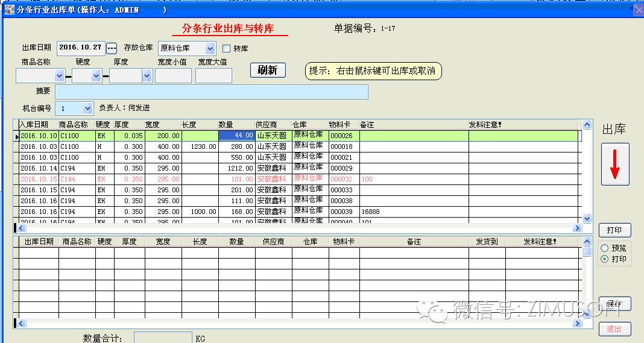644x343 pixels.
Task: Click the red down-arrow 出库 button
Action: (x=614, y=164)
